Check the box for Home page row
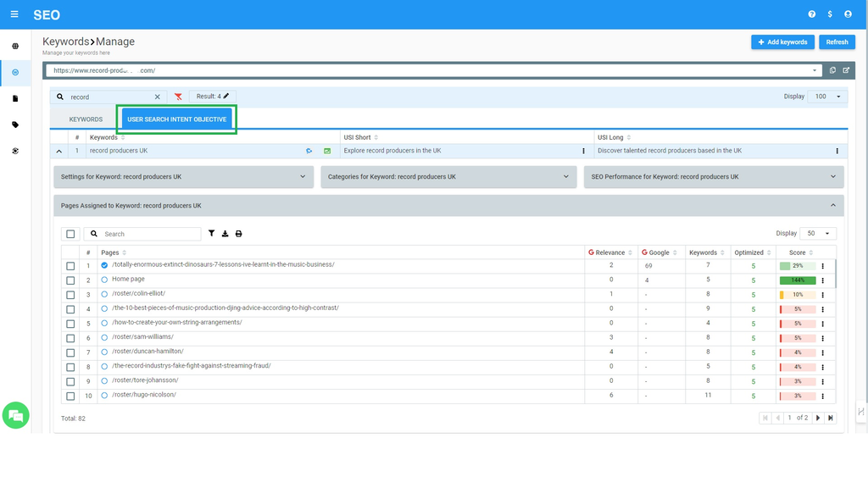 point(70,280)
